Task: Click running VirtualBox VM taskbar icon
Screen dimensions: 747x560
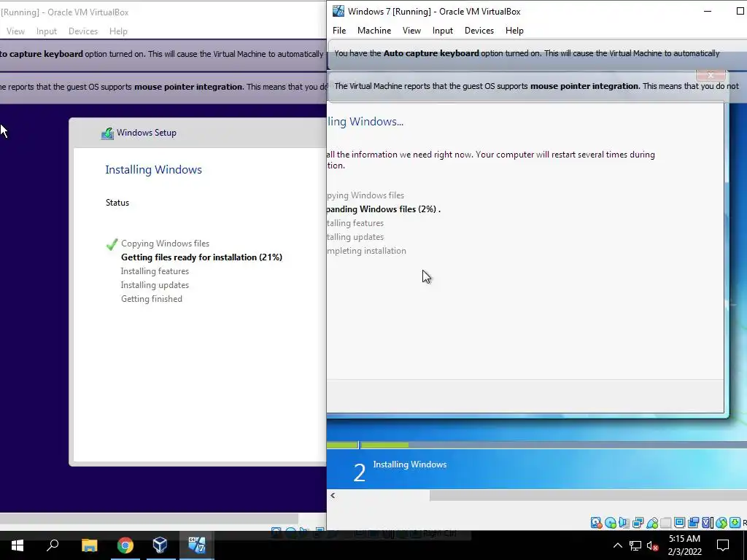Action: point(197,545)
